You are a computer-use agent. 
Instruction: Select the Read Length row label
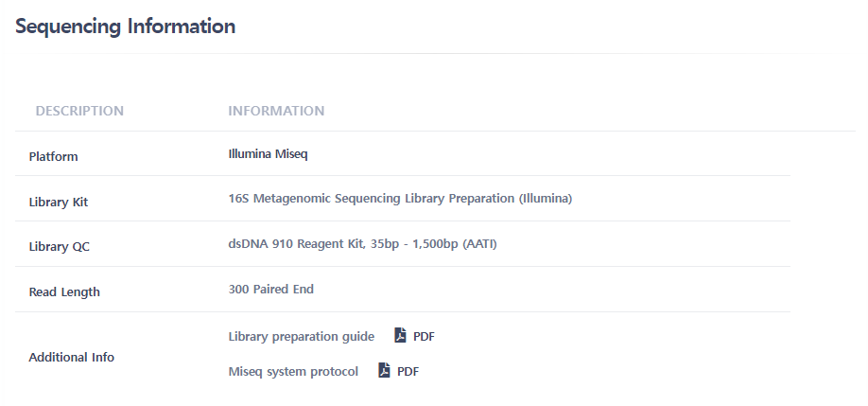click(x=64, y=292)
